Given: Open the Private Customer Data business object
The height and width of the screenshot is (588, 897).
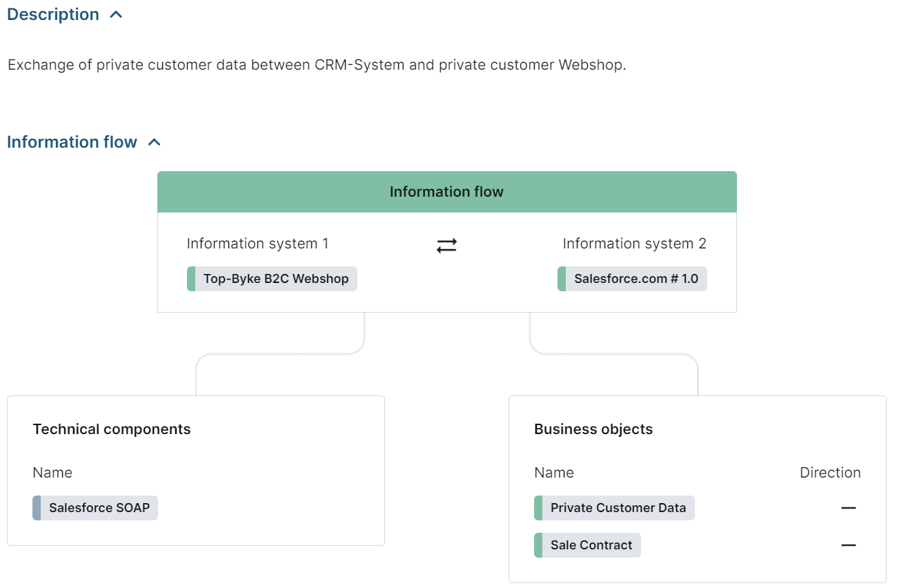Looking at the screenshot, I should point(618,508).
